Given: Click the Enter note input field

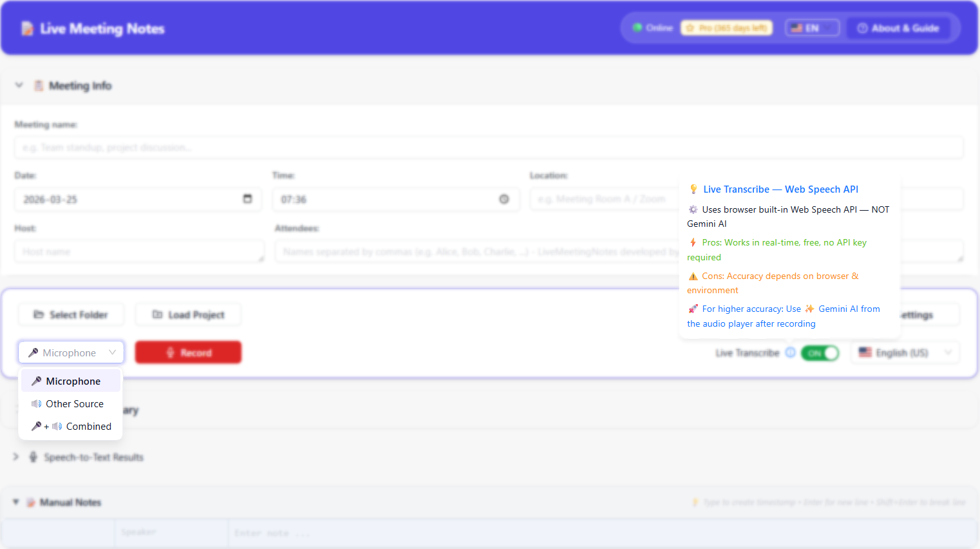Looking at the screenshot, I should [x=603, y=533].
